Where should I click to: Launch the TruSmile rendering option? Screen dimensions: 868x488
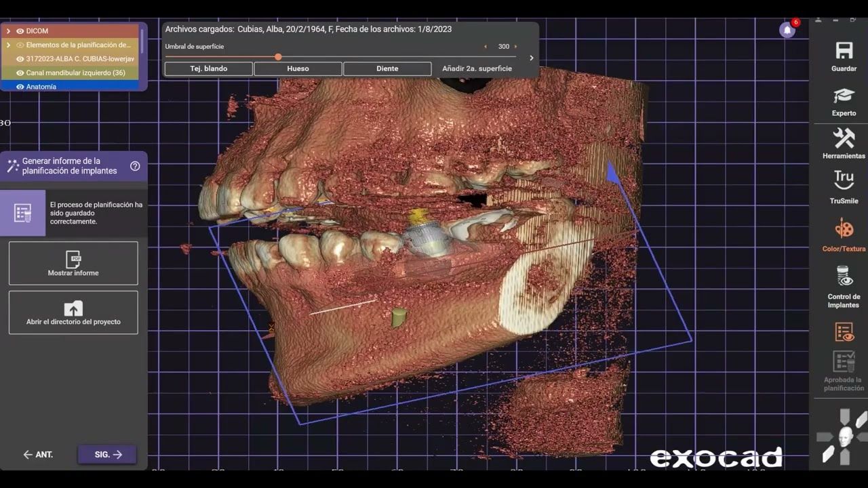coord(844,182)
